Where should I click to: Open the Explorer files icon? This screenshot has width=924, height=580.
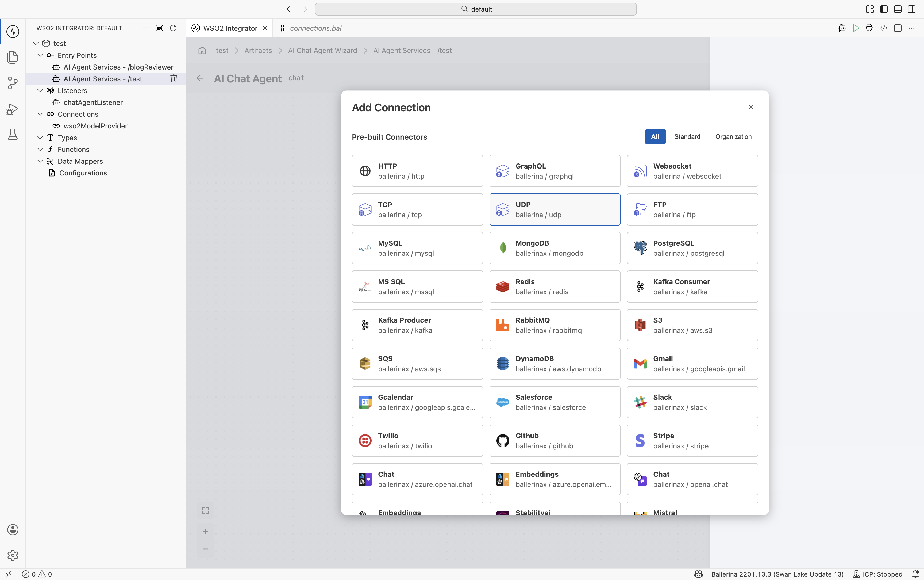[13, 57]
